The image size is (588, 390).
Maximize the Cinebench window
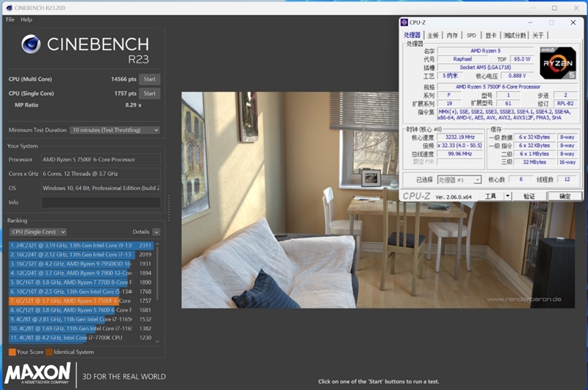(554, 8)
